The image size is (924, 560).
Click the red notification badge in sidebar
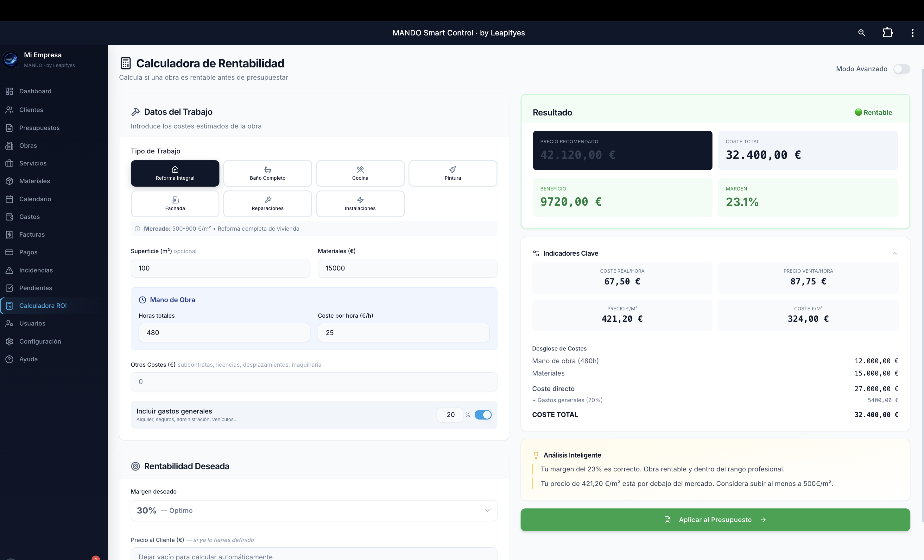click(96, 558)
